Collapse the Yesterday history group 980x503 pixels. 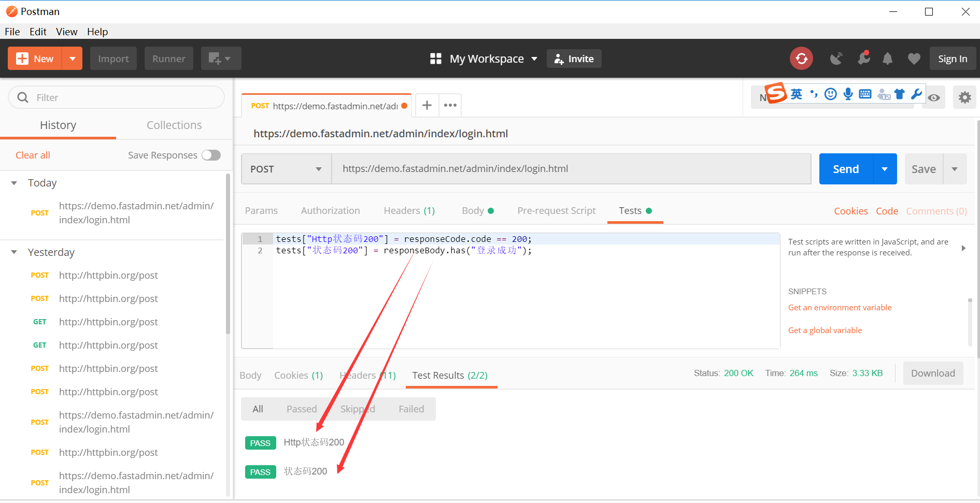[x=15, y=252]
